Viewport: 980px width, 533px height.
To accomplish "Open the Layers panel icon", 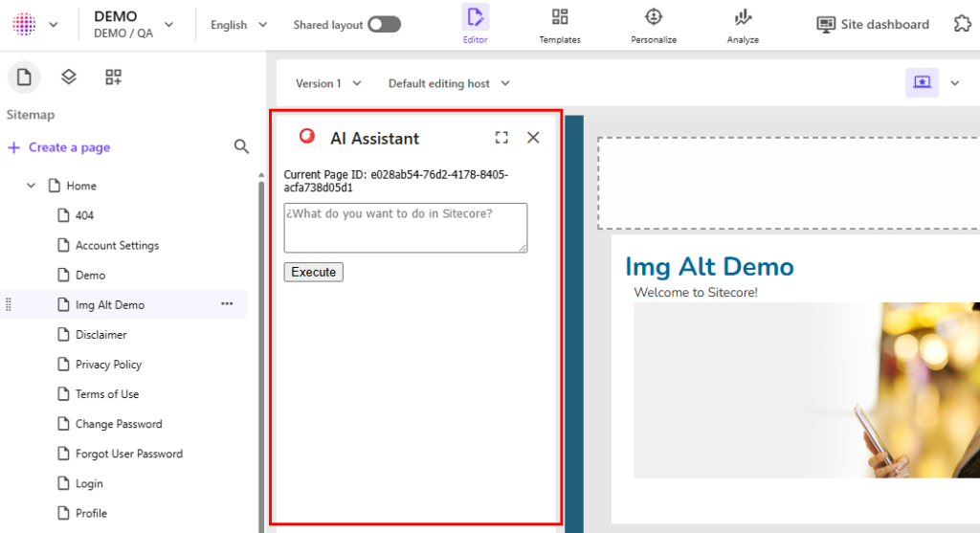I will (69, 77).
